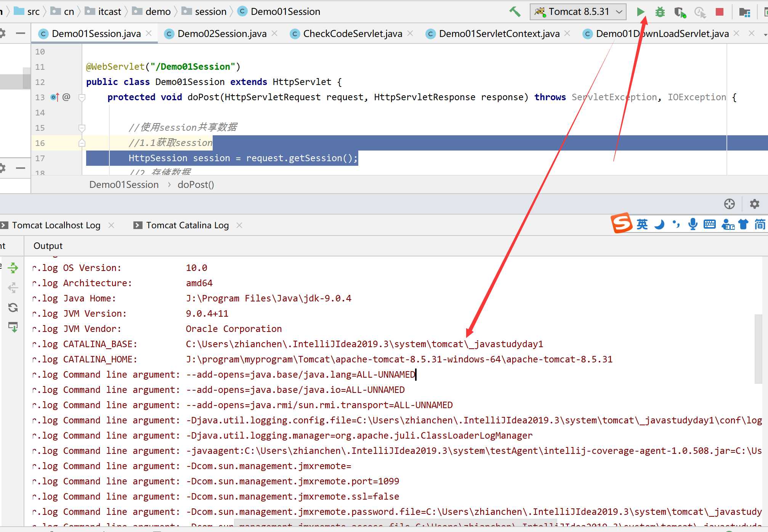Click doPost() in the editor breadcrumb

coord(196,185)
